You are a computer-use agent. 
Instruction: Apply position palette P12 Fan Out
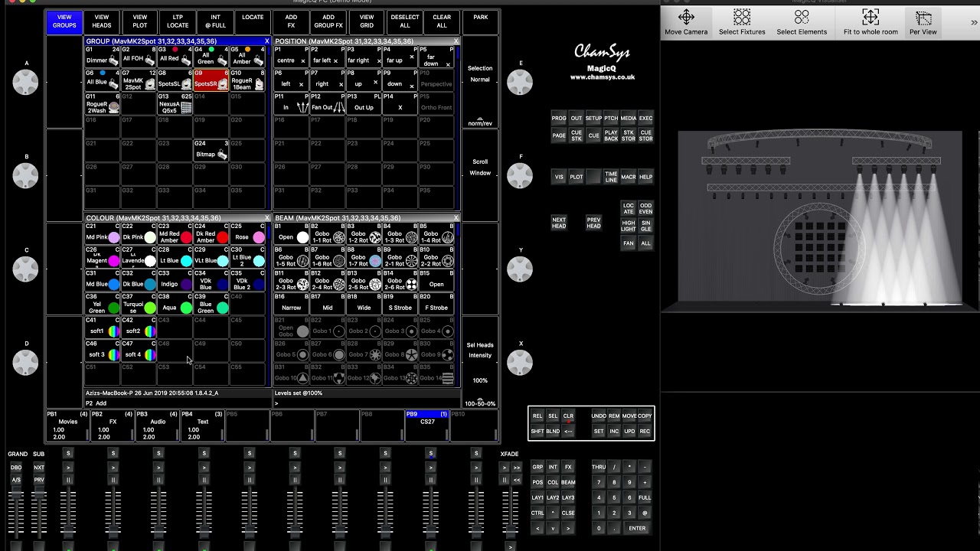pyautogui.click(x=328, y=104)
